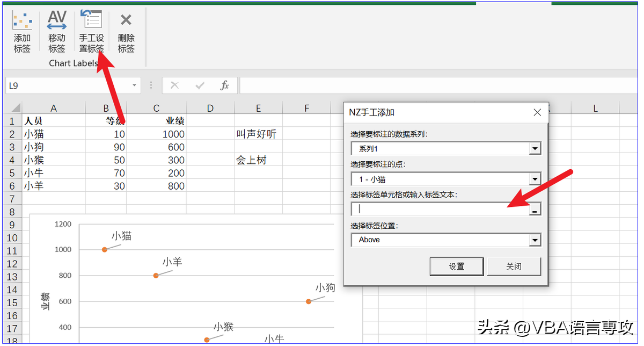
Task: Click the 小猫 data label in chart
Action: click(122, 236)
